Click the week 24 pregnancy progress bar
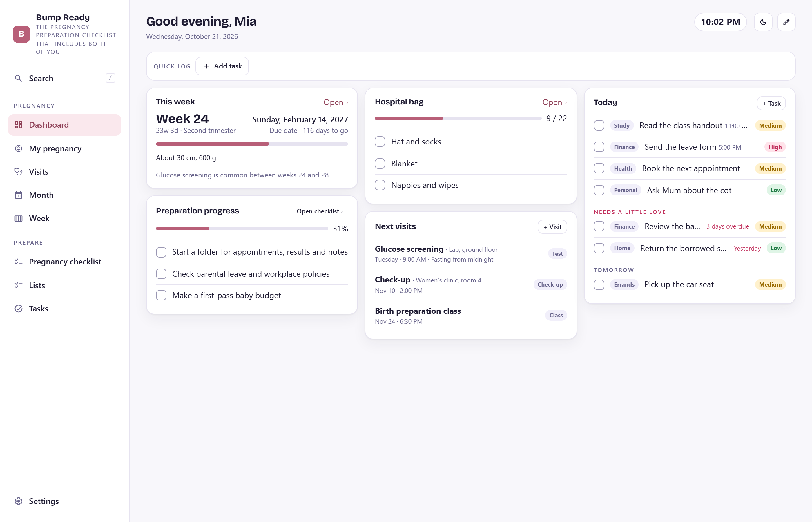The height and width of the screenshot is (522, 812). tap(252, 144)
